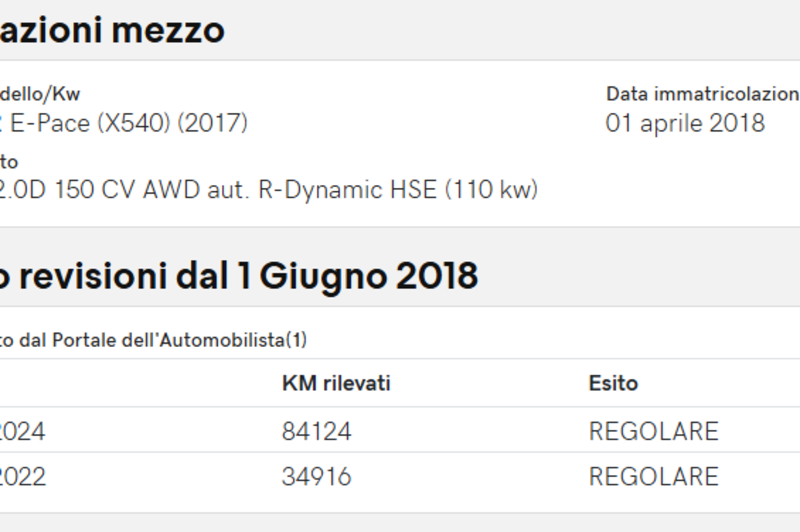Viewport: 800px width, 532px height.
Task: Select the '01 aprile 2018' registration date
Action: click(x=685, y=123)
